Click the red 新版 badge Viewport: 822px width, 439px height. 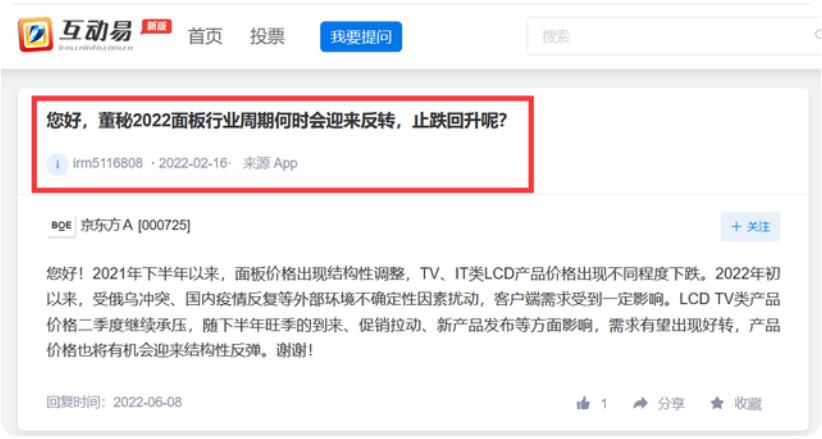click(156, 26)
